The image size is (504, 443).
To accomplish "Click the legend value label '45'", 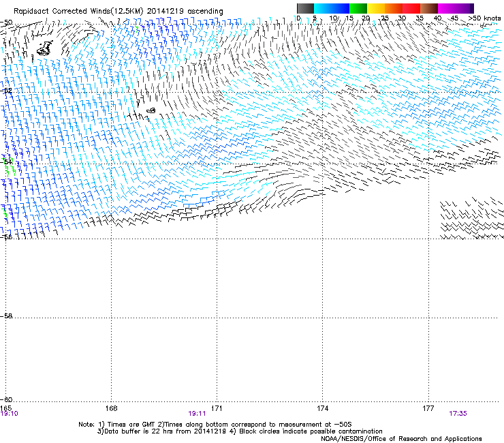I will 454,18.
